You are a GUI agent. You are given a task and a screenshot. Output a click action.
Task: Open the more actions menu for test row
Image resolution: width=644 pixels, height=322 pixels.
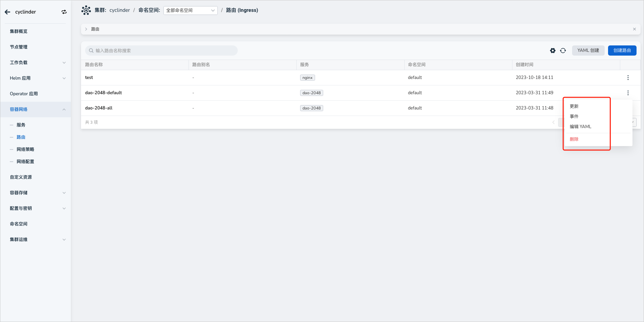[x=628, y=78]
